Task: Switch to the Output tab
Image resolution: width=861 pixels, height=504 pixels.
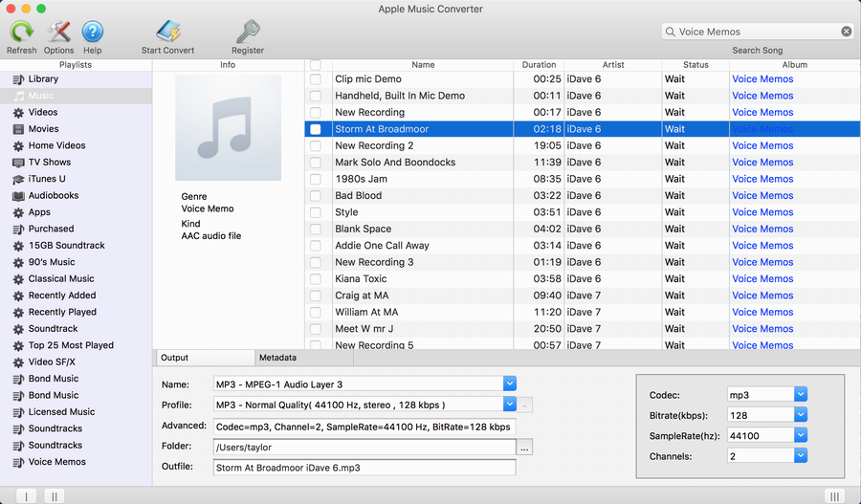Action: pyautogui.click(x=206, y=358)
